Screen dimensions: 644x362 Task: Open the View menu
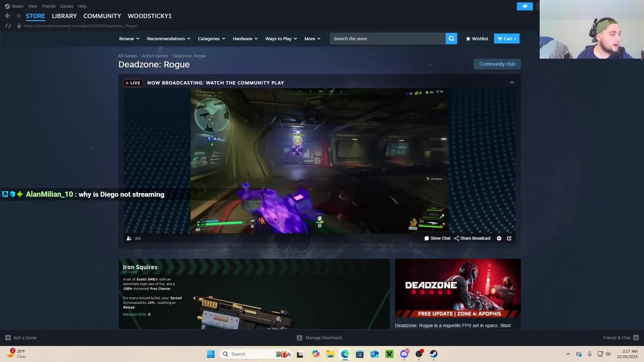(33, 6)
